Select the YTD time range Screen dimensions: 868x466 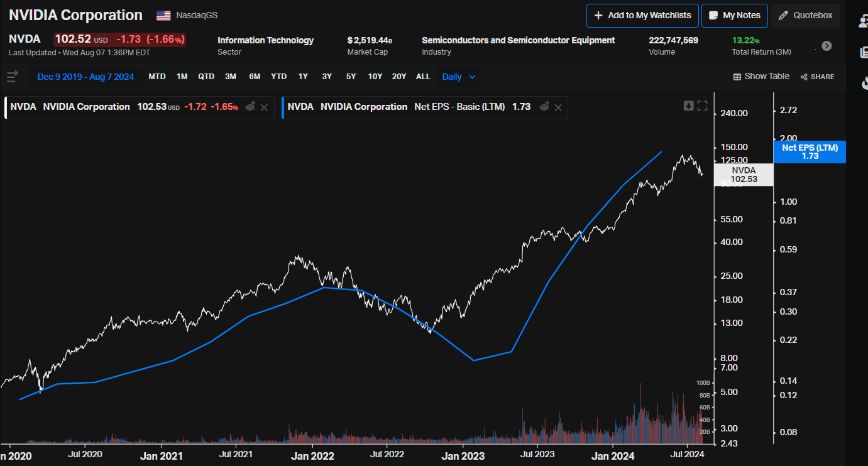point(278,77)
